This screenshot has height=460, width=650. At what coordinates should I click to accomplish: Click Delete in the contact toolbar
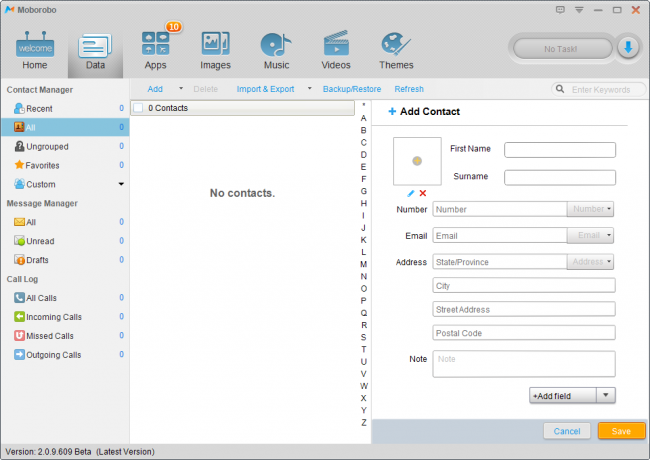pyautogui.click(x=206, y=89)
